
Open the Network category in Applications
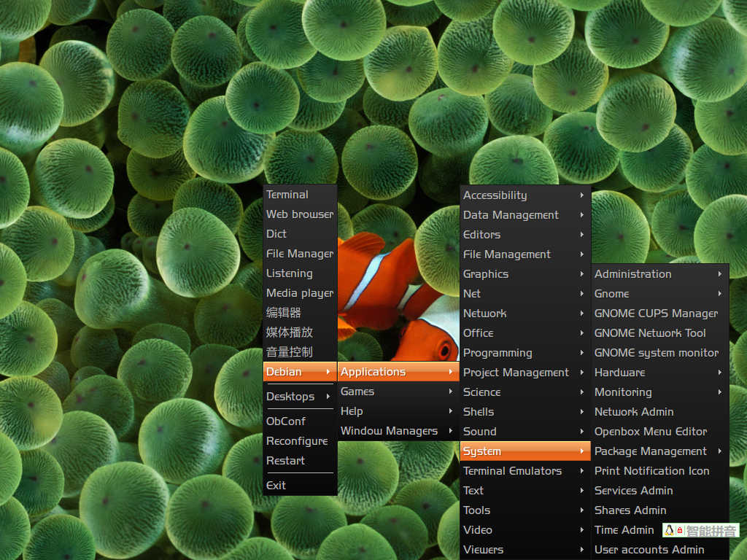coord(525,314)
